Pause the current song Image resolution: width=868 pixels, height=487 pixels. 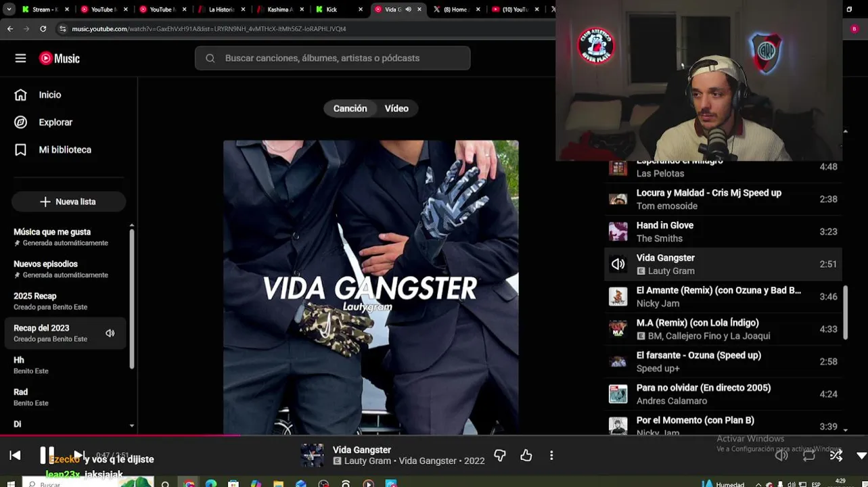pos(47,455)
